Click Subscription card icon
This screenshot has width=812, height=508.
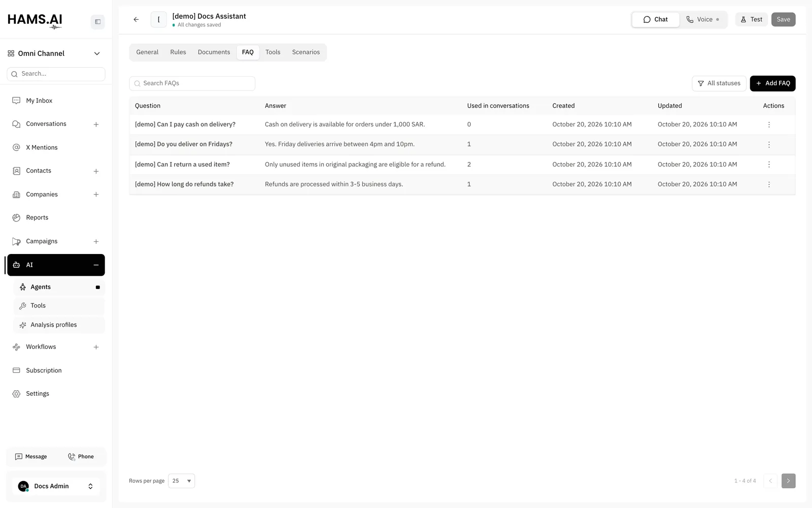16,370
